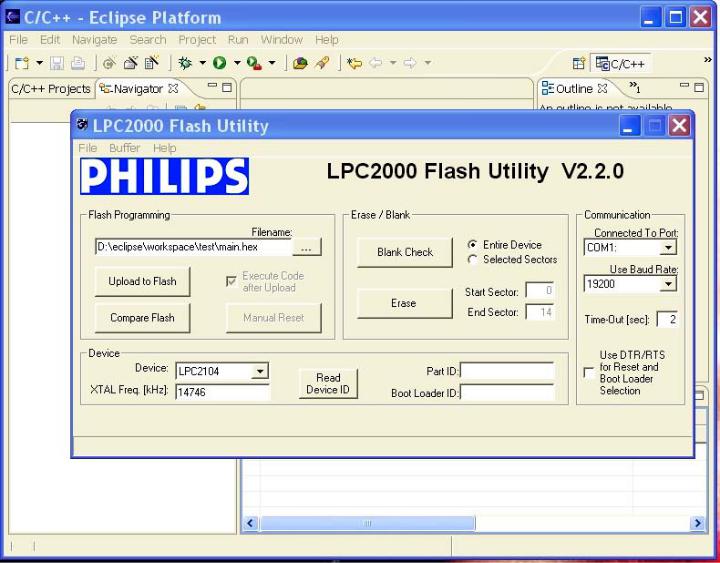Click the New C/C++ file icon
Screen dimensions: 720x563
tap(152, 62)
